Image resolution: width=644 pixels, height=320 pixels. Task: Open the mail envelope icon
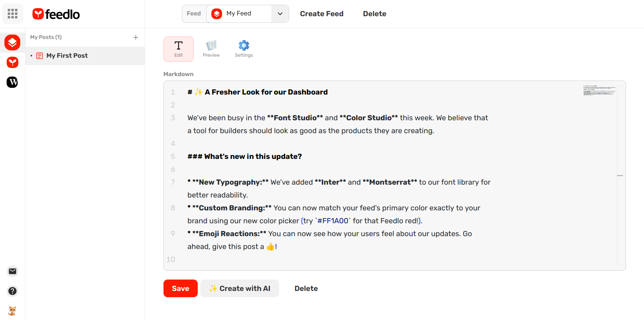(x=13, y=271)
